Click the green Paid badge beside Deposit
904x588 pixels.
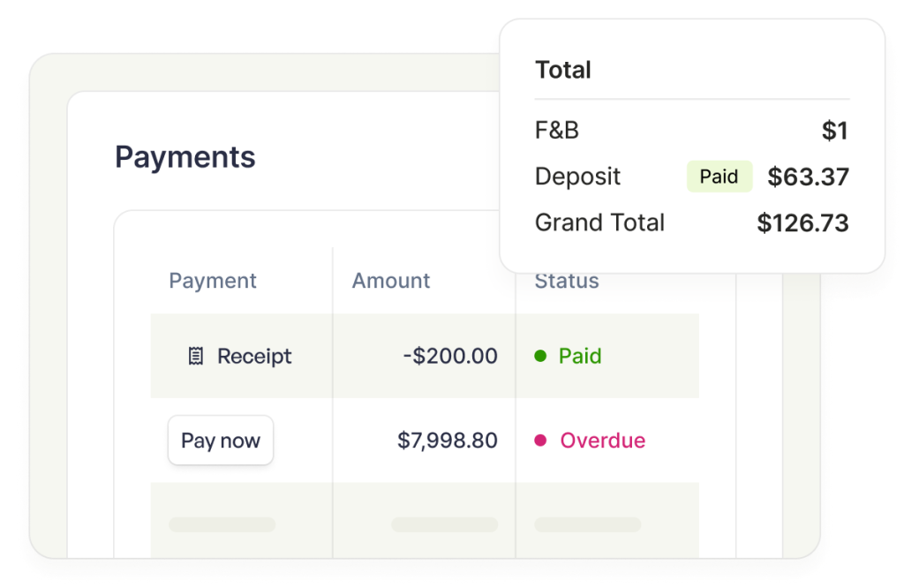[x=719, y=177]
